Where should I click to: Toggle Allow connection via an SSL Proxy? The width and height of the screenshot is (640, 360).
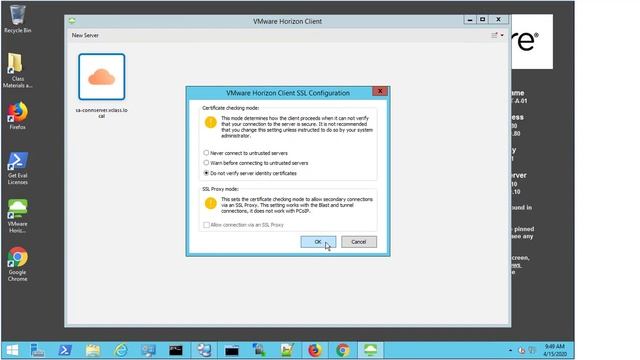(x=243, y=225)
